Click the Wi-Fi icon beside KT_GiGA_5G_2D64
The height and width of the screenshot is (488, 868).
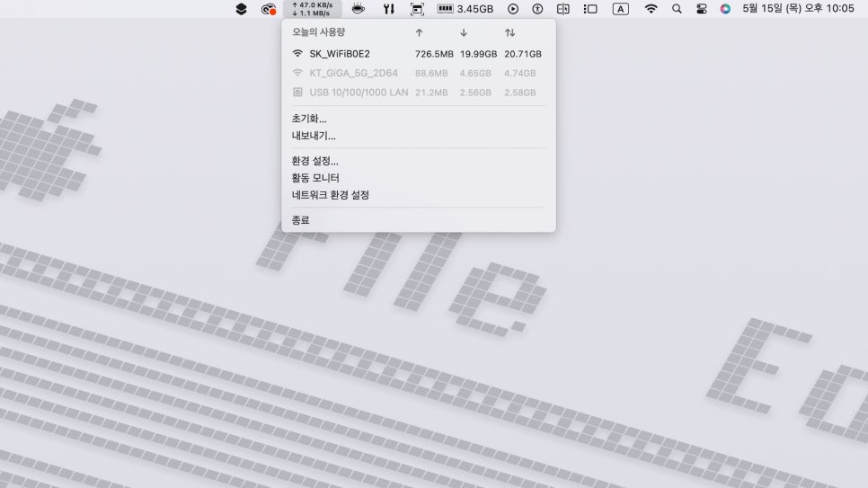(x=297, y=73)
